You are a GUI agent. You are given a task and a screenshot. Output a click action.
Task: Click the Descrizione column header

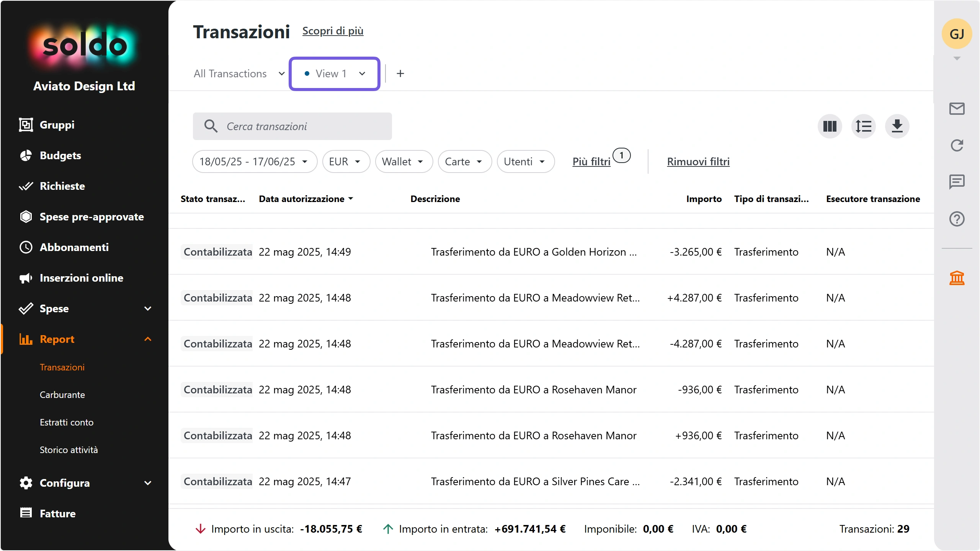click(435, 199)
